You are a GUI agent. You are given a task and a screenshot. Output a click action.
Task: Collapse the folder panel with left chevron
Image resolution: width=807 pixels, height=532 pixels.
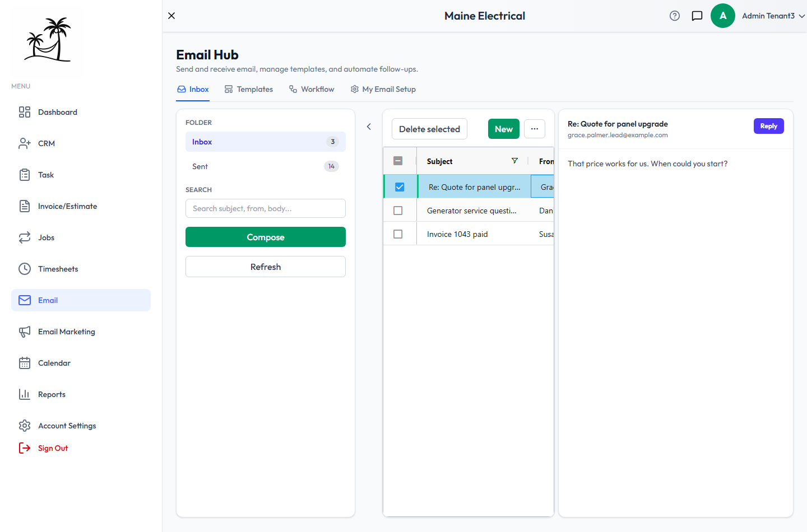pos(369,127)
